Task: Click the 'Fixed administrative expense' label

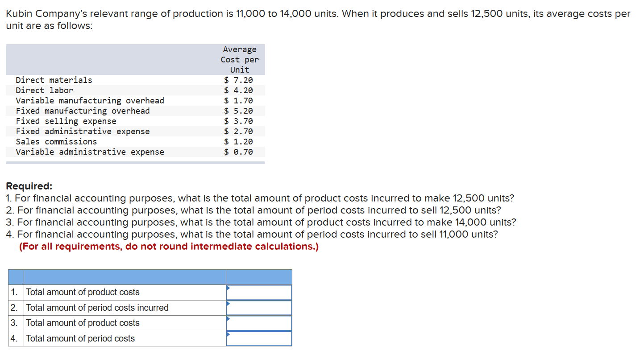Action: pos(83,132)
